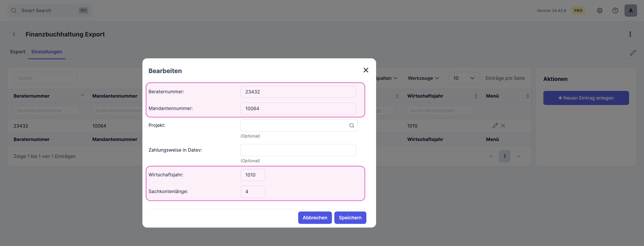The height and width of the screenshot is (246, 644).
Task: Open the entries per page dropdown
Action: tap(464, 78)
